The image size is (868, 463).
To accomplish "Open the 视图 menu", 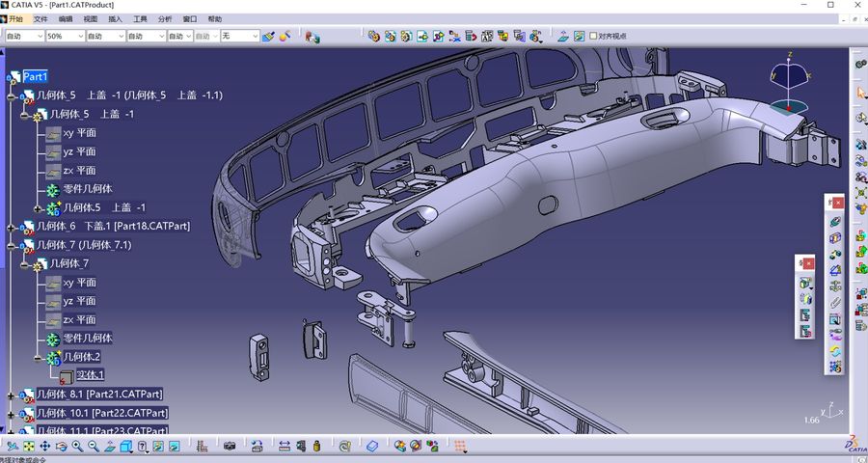I will [x=91, y=19].
